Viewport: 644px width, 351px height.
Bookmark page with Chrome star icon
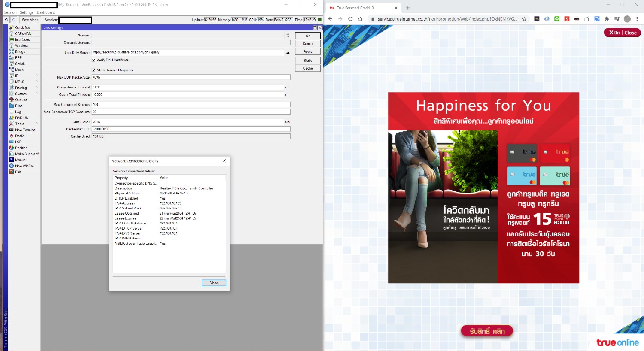point(524,19)
